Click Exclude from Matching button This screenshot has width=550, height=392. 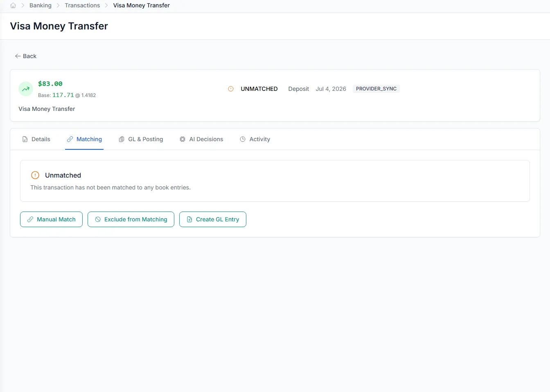131,219
